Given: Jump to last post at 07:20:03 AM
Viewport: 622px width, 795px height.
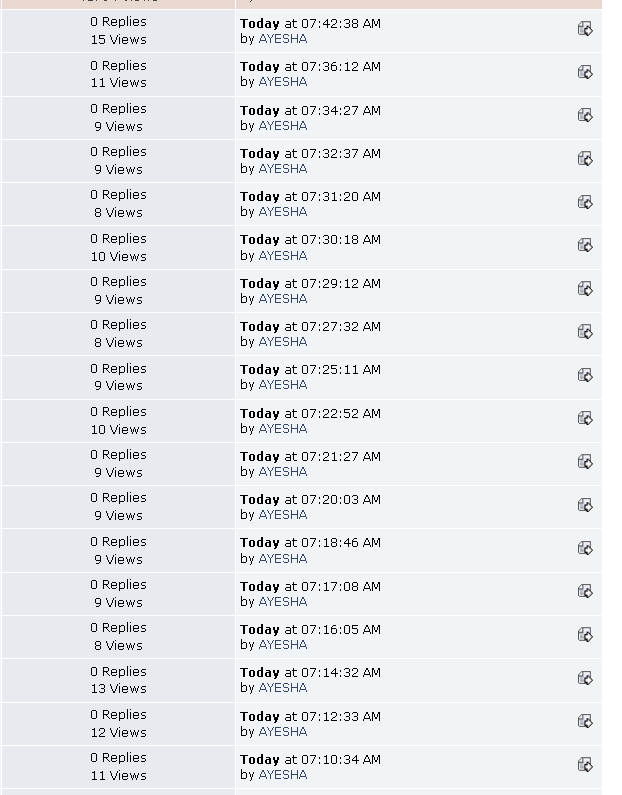Looking at the screenshot, I should click(585, 504).
